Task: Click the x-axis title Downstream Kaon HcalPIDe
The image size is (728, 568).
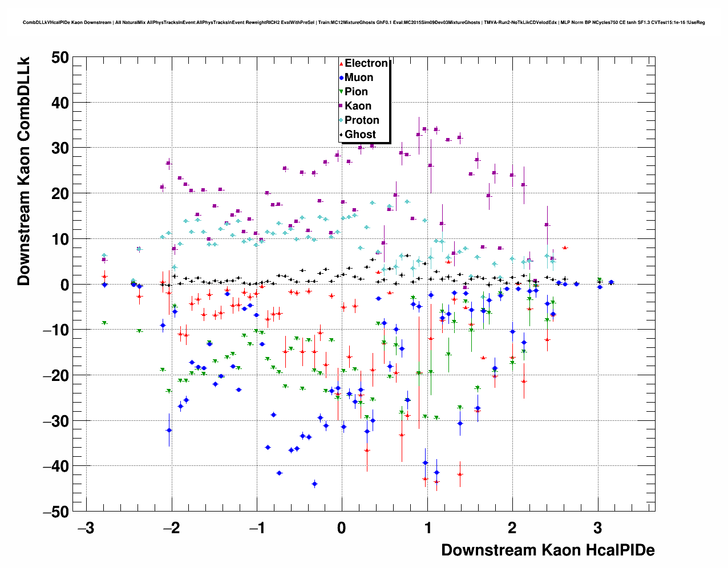Action: click(x=548, y=550)
